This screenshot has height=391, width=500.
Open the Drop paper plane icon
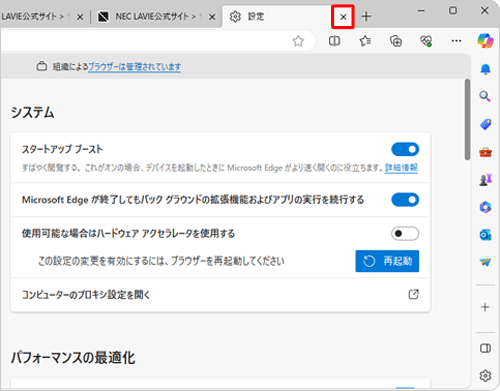(x=485, y=262)
